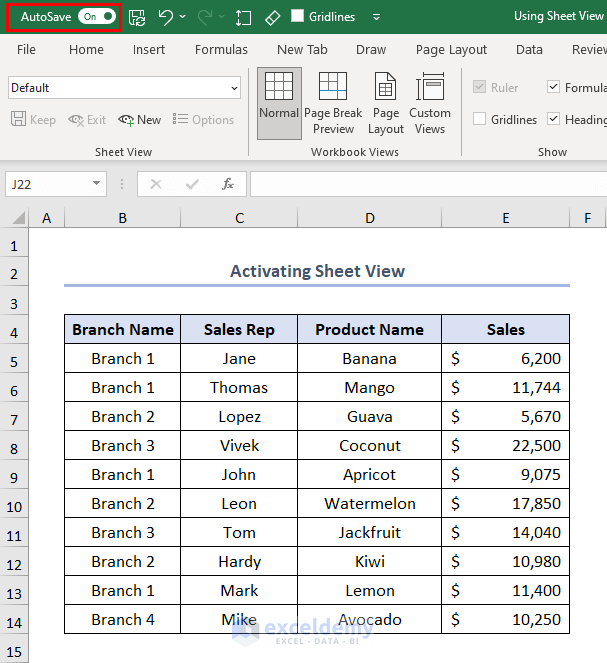
Task: Click the Insert Function fx icon
Action: (228, 184)
